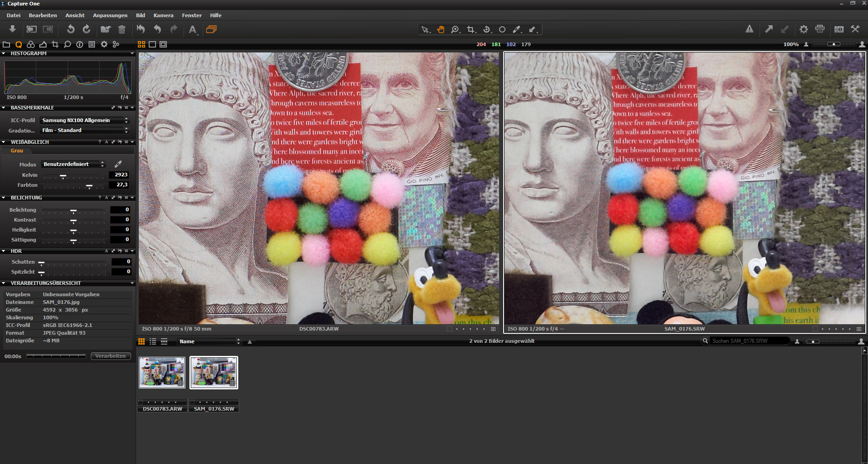The height and width of the screenshot is (464, 868).
Task: Show exposure warning triangle icon
Action: tap(749, 29)
